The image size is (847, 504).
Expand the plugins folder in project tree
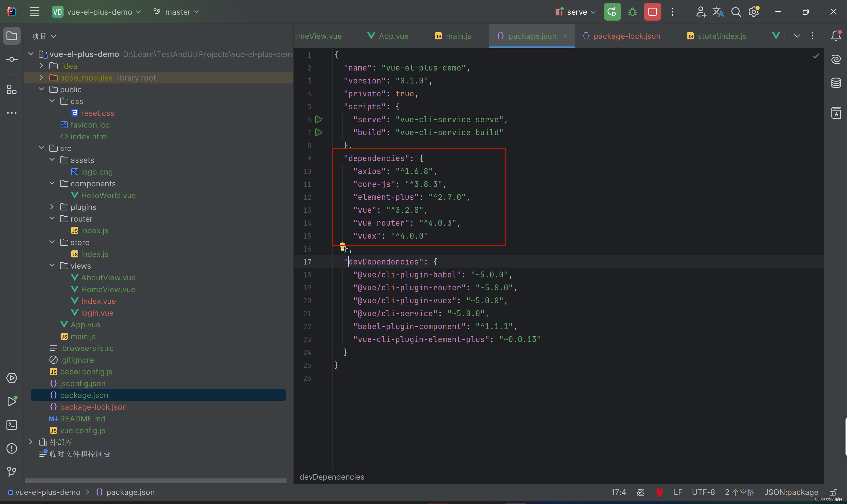pos(52,207)
